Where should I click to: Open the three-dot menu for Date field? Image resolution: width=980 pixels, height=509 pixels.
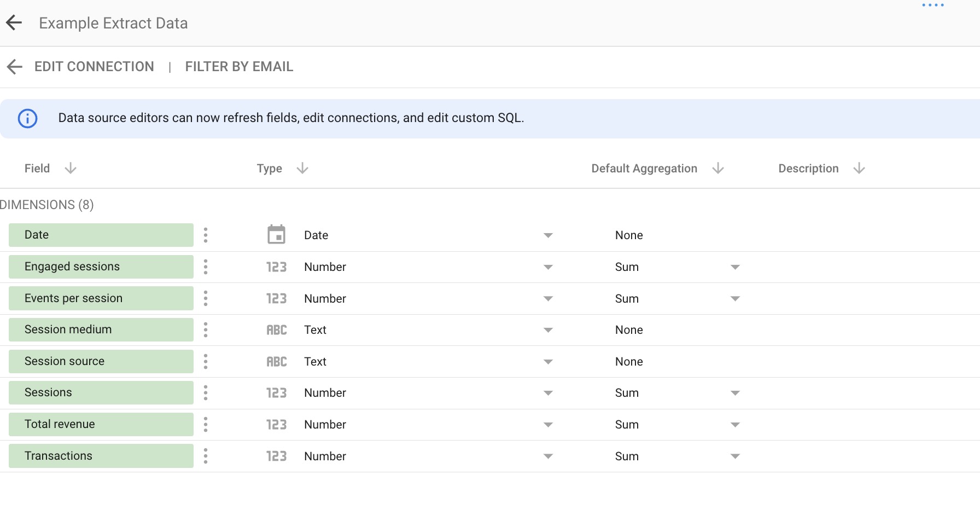206,235
